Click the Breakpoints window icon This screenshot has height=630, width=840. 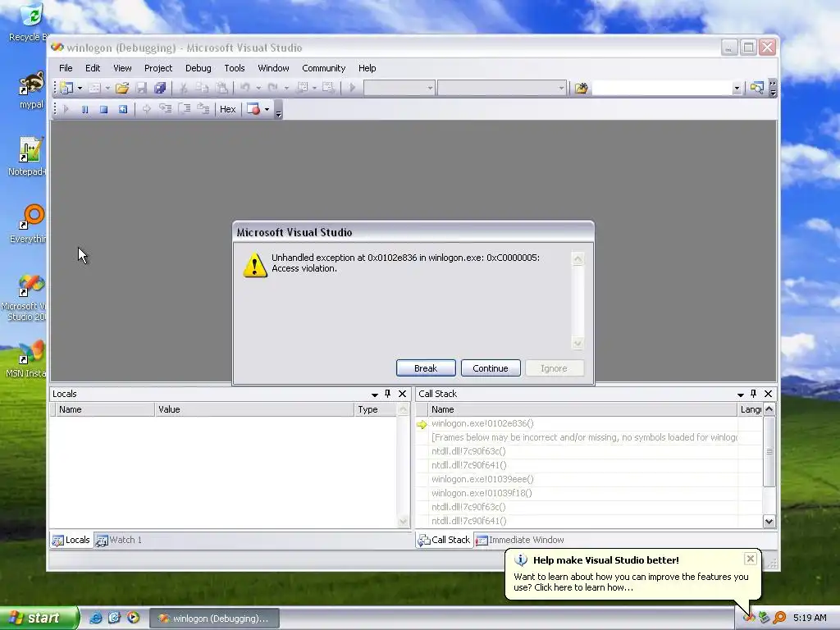tap(254, 109)
